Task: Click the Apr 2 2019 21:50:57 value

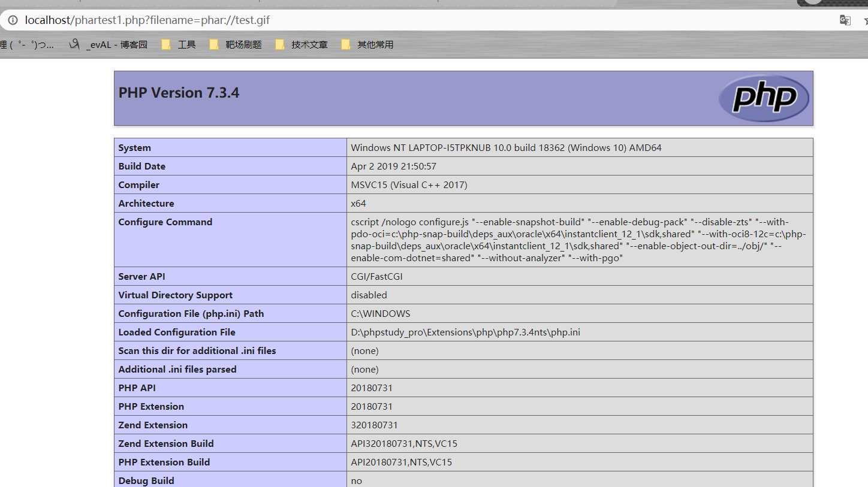Action: pos(393,167)
